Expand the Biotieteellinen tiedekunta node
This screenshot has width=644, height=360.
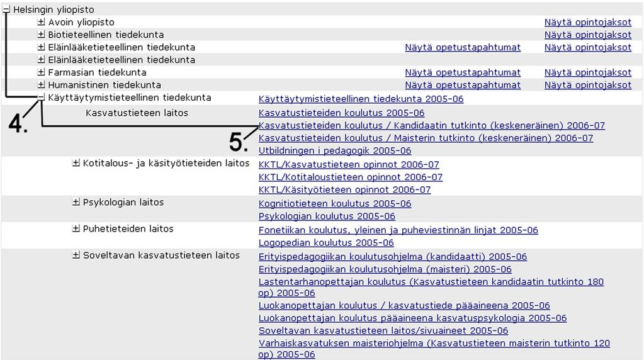(x=41, y=35)
